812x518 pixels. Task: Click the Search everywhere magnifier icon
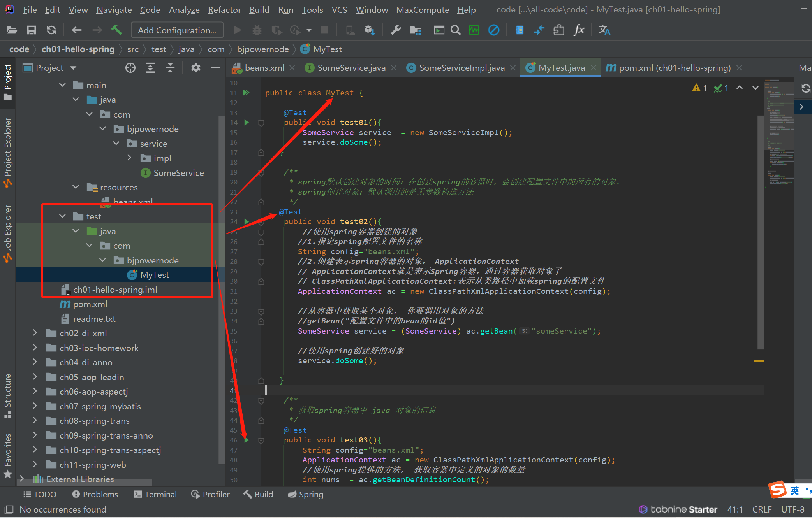coord(456,31)
